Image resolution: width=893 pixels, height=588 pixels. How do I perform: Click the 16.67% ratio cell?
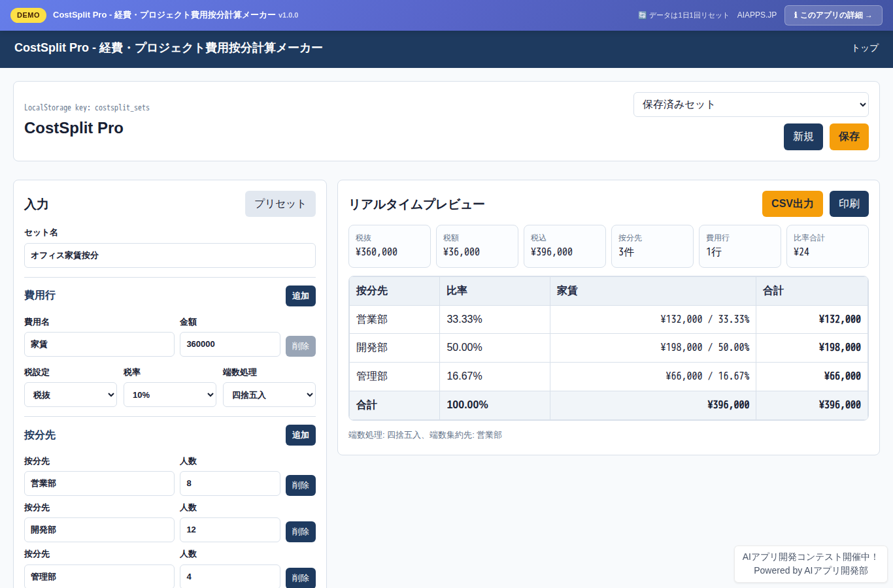coord(495,376)
